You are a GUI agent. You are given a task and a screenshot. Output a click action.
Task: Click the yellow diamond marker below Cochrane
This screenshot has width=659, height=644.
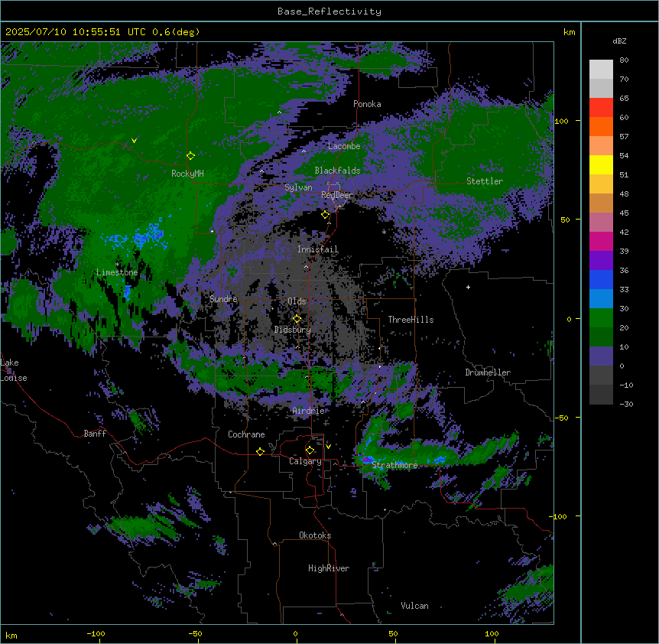click(260, 451)
